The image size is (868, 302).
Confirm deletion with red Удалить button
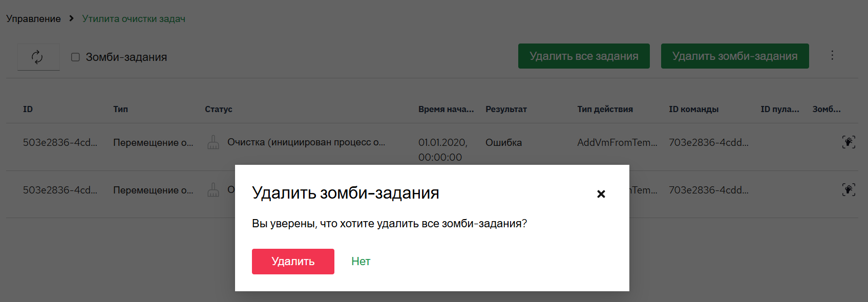(293, 262)
